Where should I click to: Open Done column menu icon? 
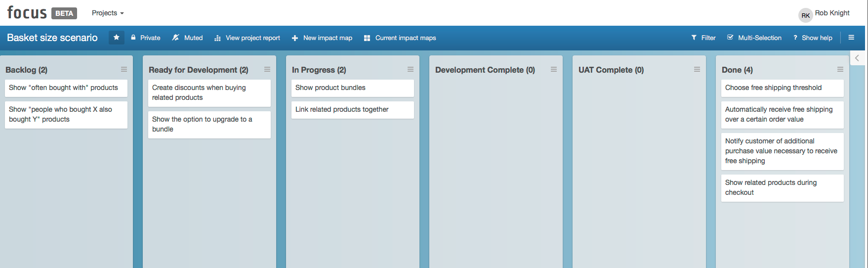840,70
